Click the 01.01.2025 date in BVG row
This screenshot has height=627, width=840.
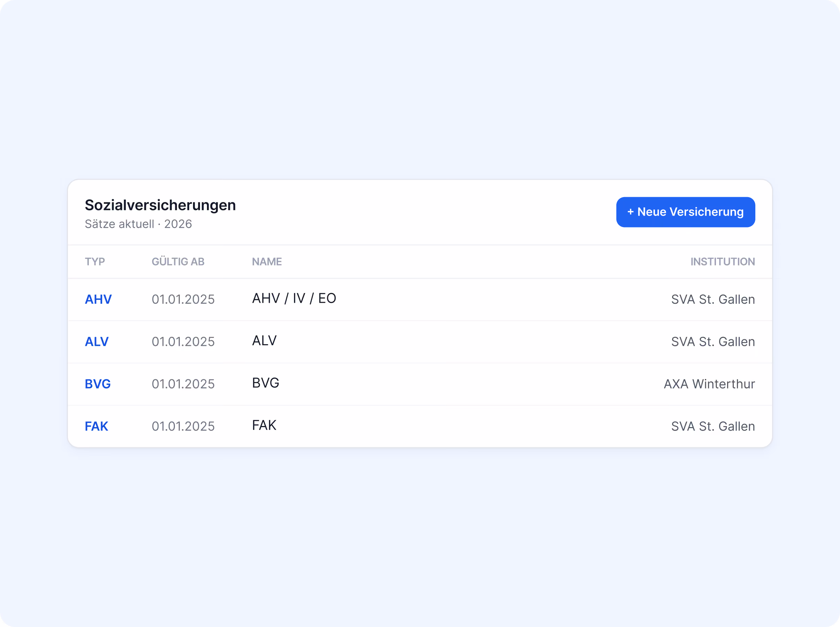[x=183, y=384]
